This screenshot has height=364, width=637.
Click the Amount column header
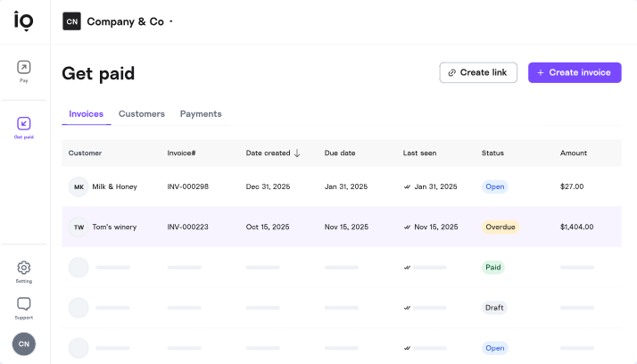[x=574, y=153]
